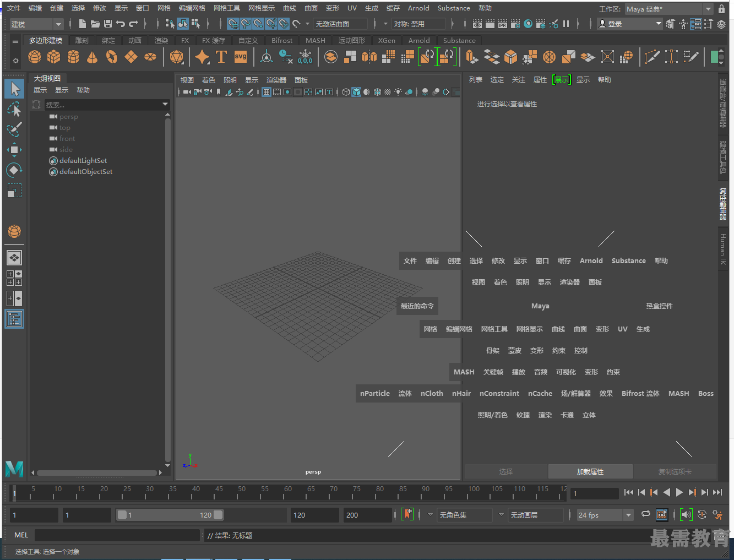
Task: Click the Maya hotbox center label
Action: [540, 306]
